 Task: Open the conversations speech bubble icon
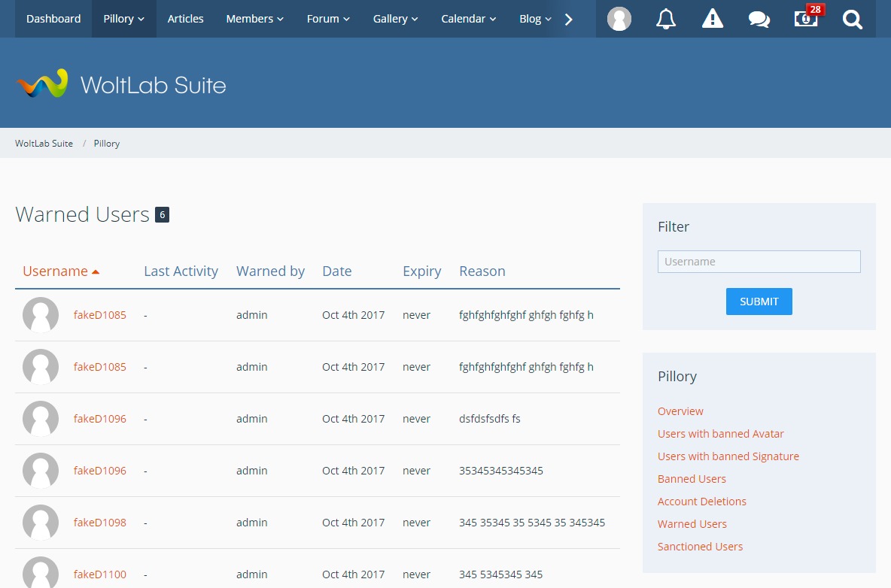coord(759,19)
